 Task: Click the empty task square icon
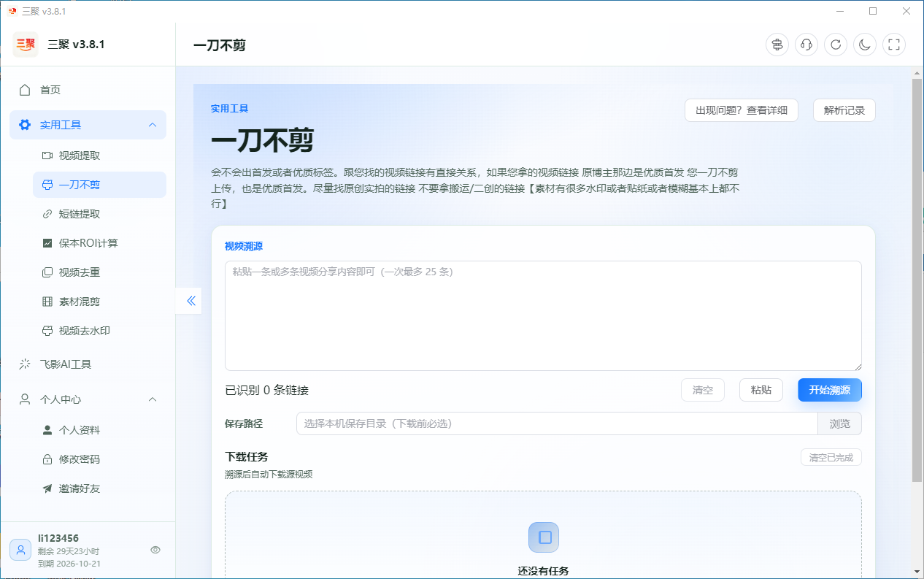click(x=544, y=537)
